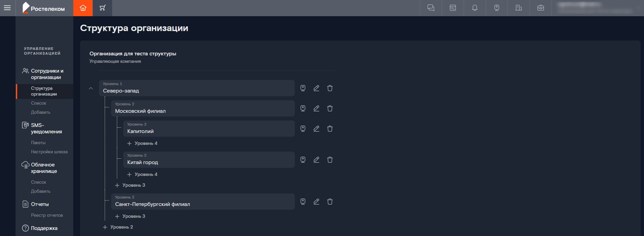Add a new Уровень 2 unit
The width and height of the screenshot is (644, 236).
click(118, 227)
